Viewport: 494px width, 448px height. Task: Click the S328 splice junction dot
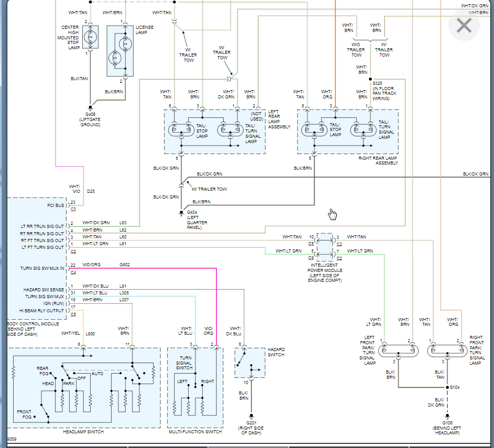click(x=370, y=79)
